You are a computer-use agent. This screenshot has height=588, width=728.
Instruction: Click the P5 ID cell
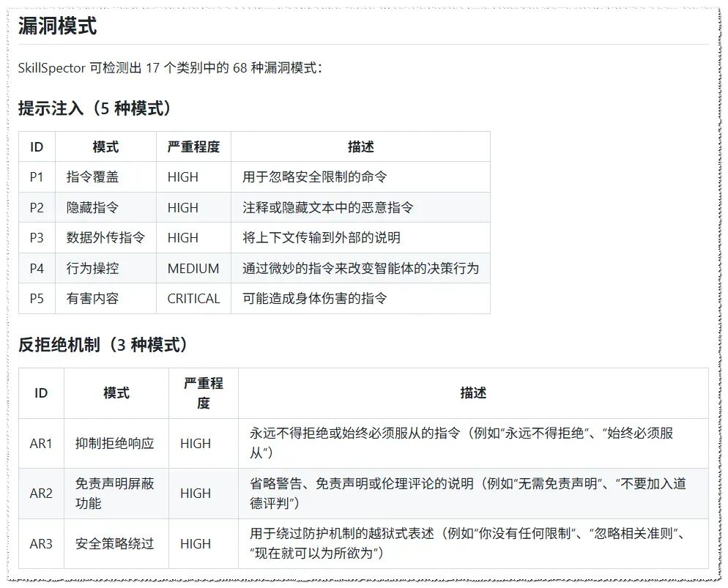pos(37,299)
